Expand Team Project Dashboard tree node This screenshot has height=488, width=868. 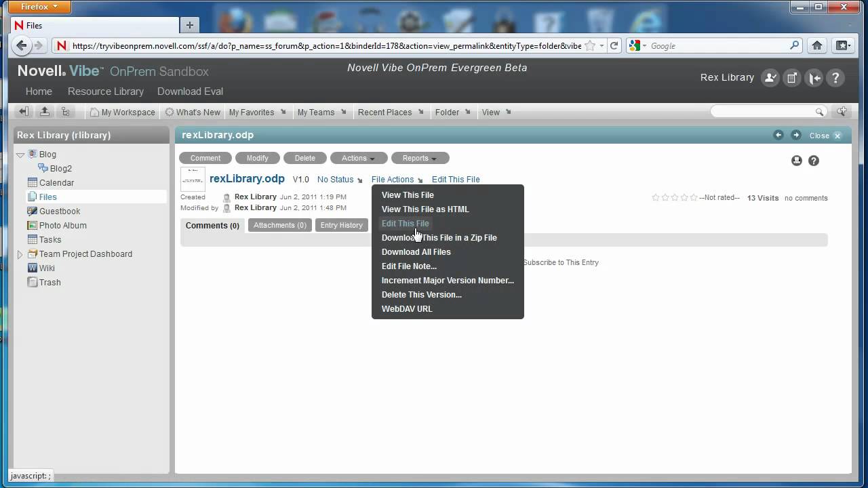click(x=20, y=254)
